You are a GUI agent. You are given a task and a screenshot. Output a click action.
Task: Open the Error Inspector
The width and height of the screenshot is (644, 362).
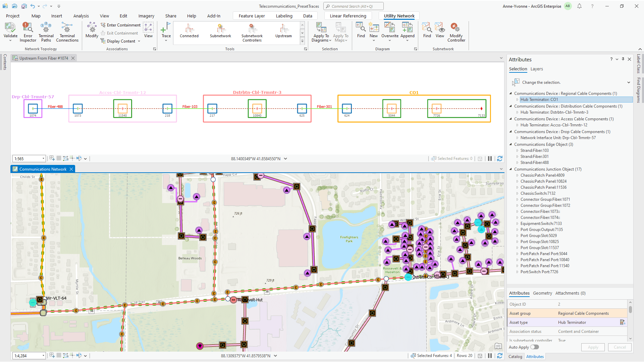28,32
